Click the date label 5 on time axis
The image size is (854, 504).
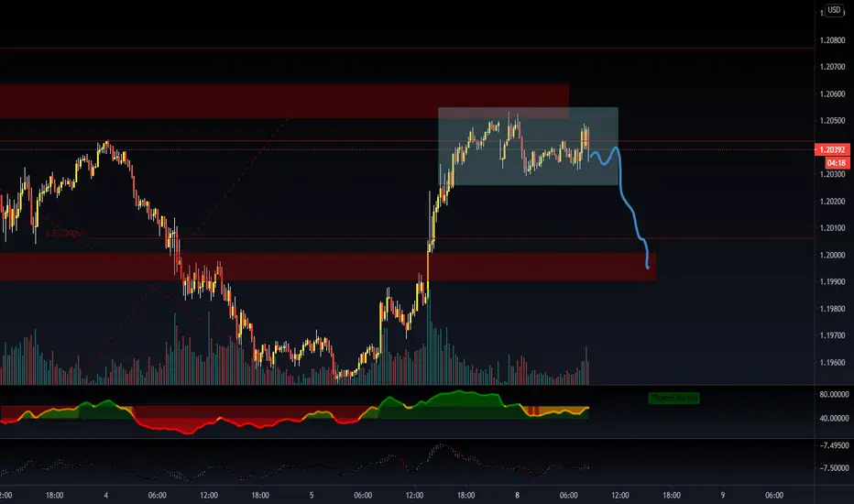click(312, 495)
